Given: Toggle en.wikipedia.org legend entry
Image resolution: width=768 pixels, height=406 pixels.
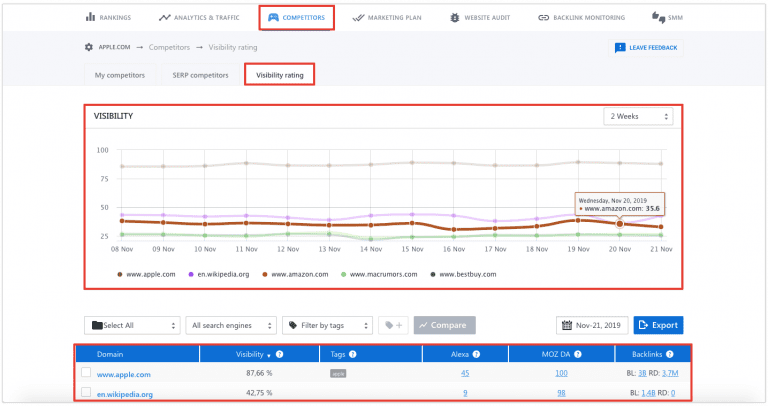Looking at the screenshot, I should pyautogui.click(x=218, y=274).
